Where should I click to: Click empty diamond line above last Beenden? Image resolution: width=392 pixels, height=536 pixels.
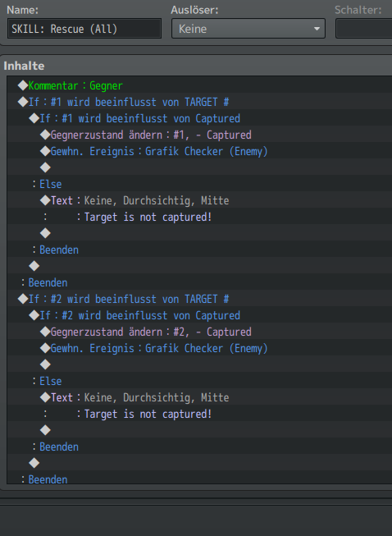pyautogui.click(x=199, y=463)
